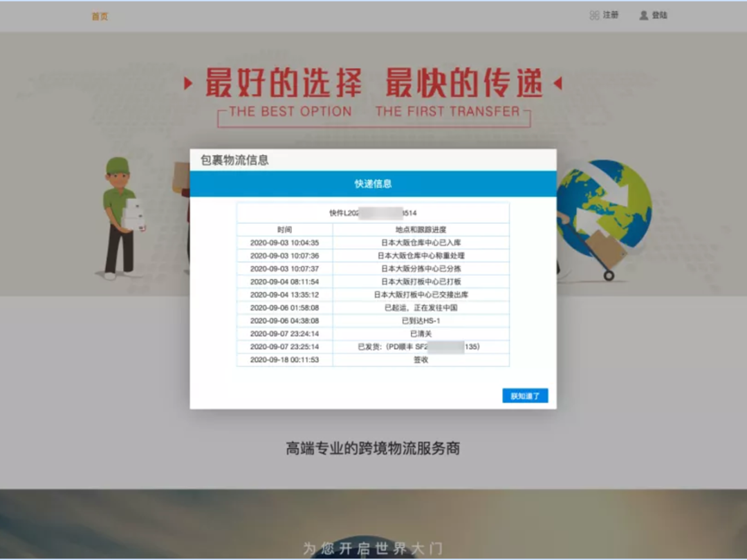This screenshot has width=747, height=560.
Task: Click the 2020-09-07 23:25:14 time cell
Action: point(285,346)
